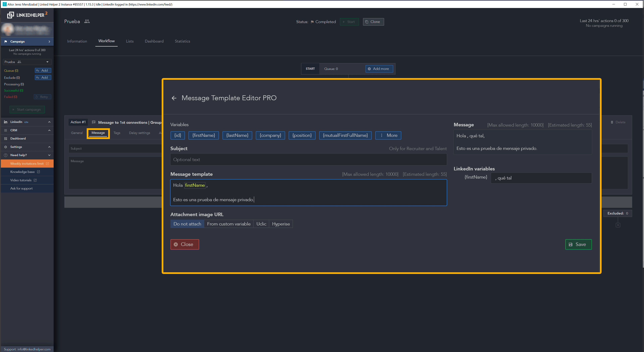This screenshot has height=352, width=644.
Task: Insert the {mutualFirstFullName} variable
Action: pos(345,135)
